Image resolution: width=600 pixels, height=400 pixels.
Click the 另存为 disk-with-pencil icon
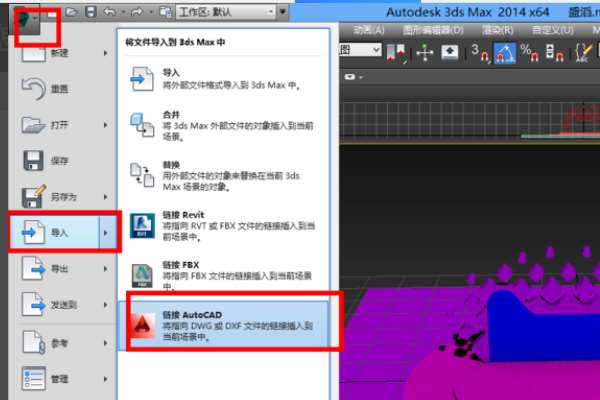(34, 197)
